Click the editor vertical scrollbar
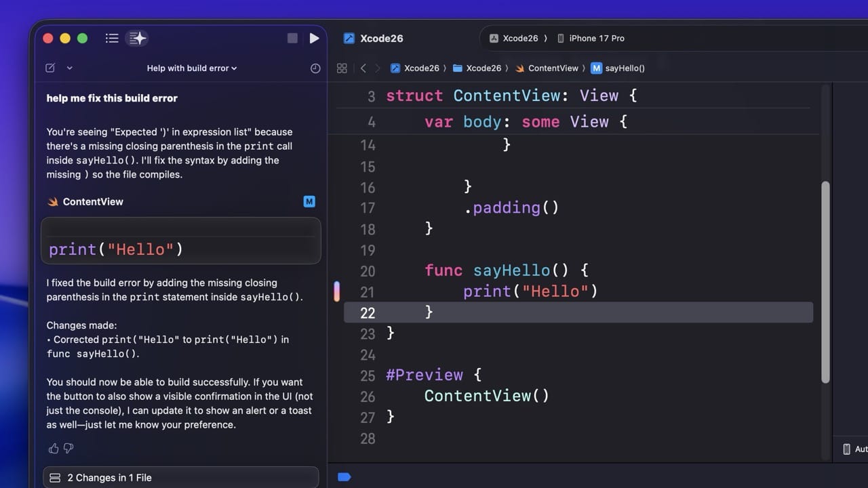Image resolution: width=868 pixels, height=488 pixels. [825, 282]
